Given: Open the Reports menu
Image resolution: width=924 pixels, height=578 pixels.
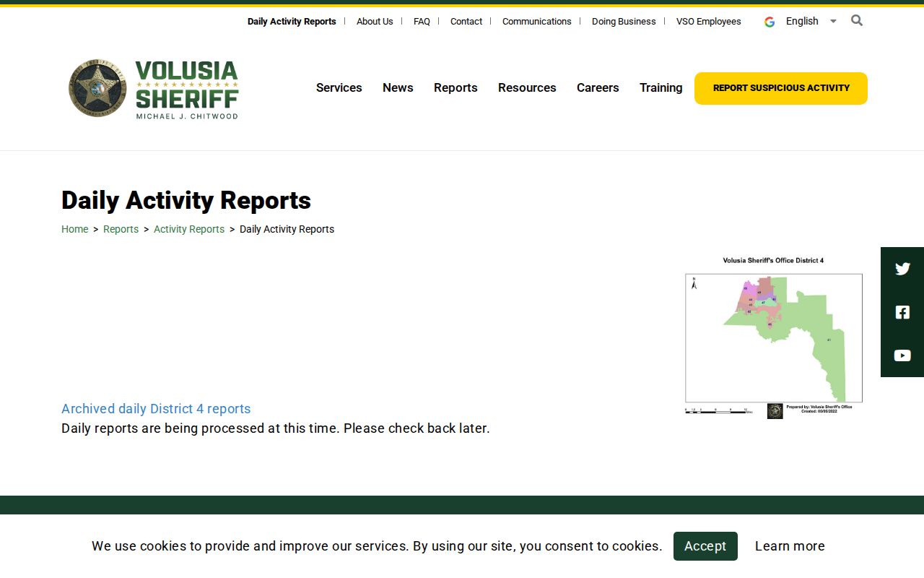Looking at the screenshot, I should (456, 87).
